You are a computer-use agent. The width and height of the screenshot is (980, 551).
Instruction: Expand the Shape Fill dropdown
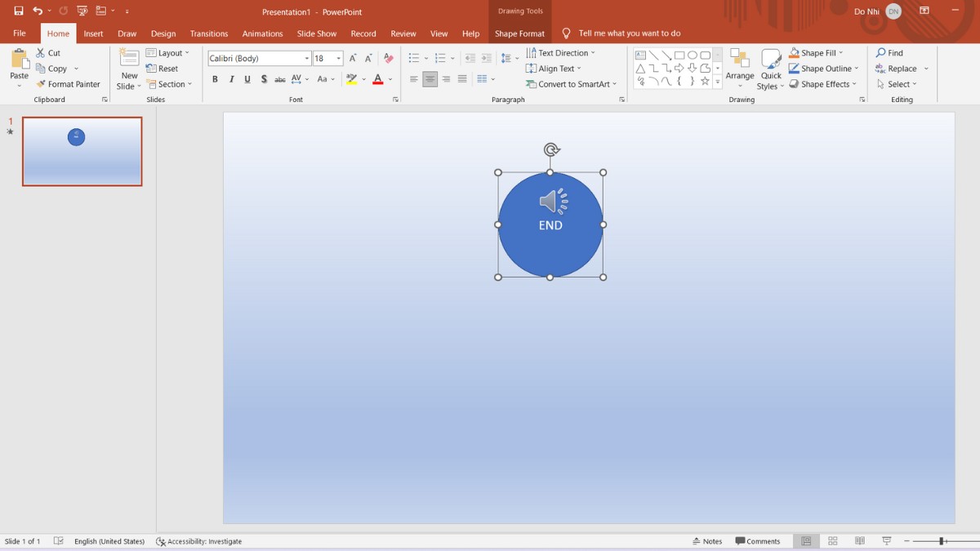[x=840, y=53]
